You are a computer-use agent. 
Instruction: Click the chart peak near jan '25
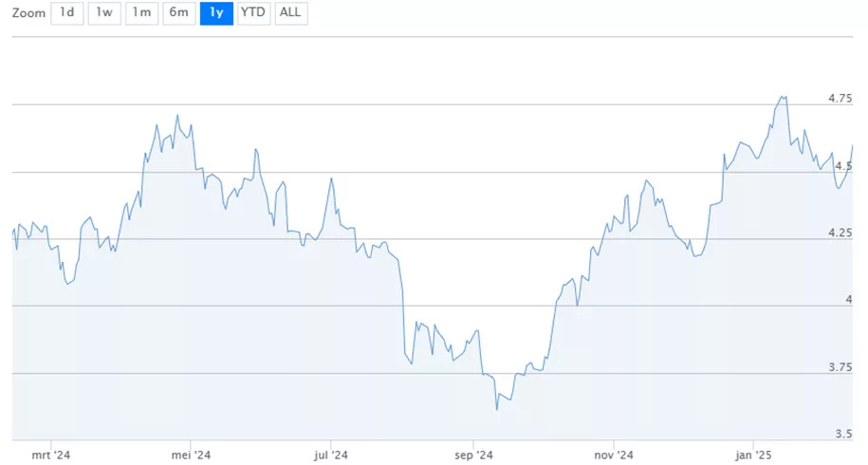click(783, 97)
